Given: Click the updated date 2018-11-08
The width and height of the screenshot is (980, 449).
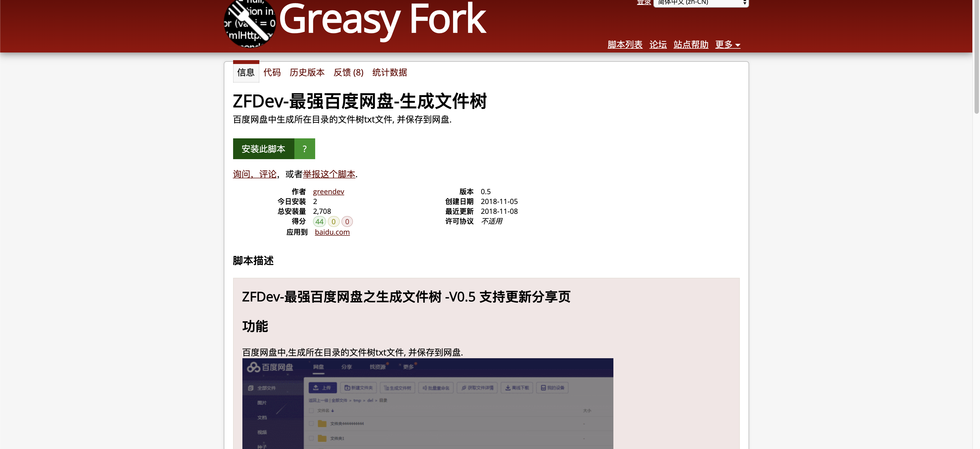Looking at the screenshot, I should (499, 211).
